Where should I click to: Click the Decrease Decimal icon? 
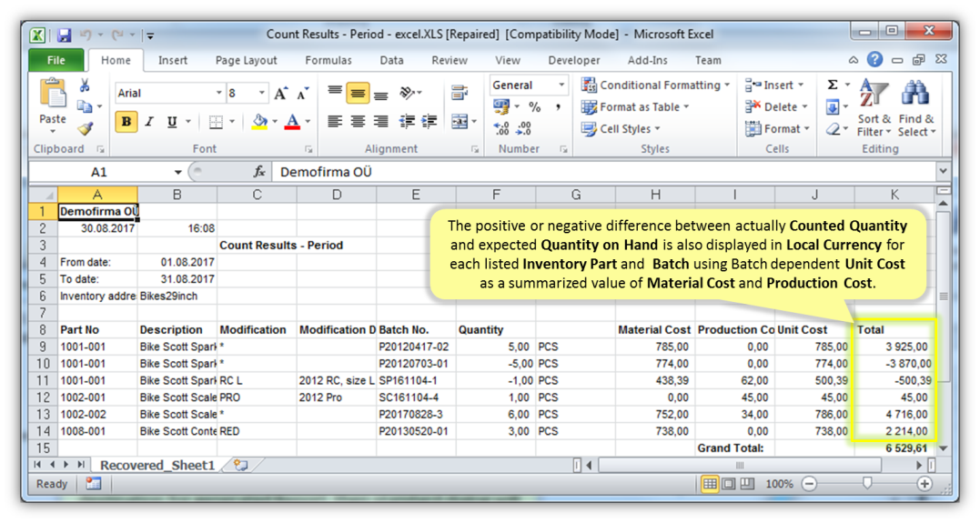pos(524,129)
